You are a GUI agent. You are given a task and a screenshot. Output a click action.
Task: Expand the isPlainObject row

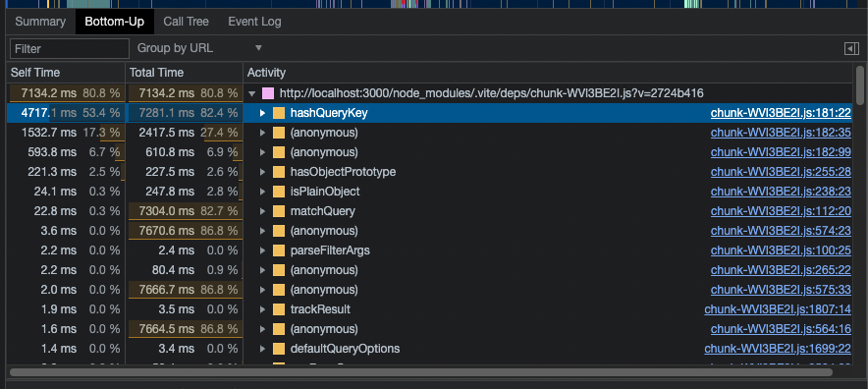click(x=263, y=192)
